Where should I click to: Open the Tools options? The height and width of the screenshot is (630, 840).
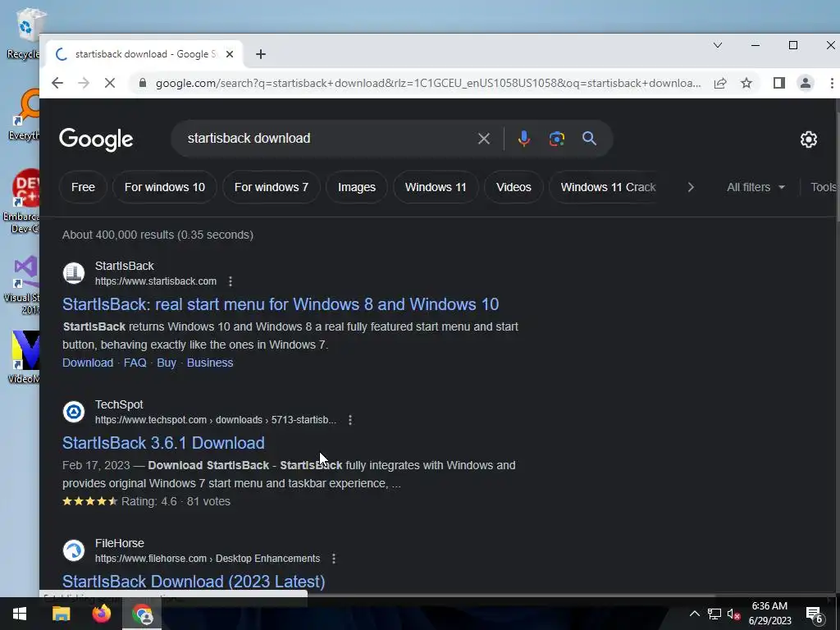823,187
